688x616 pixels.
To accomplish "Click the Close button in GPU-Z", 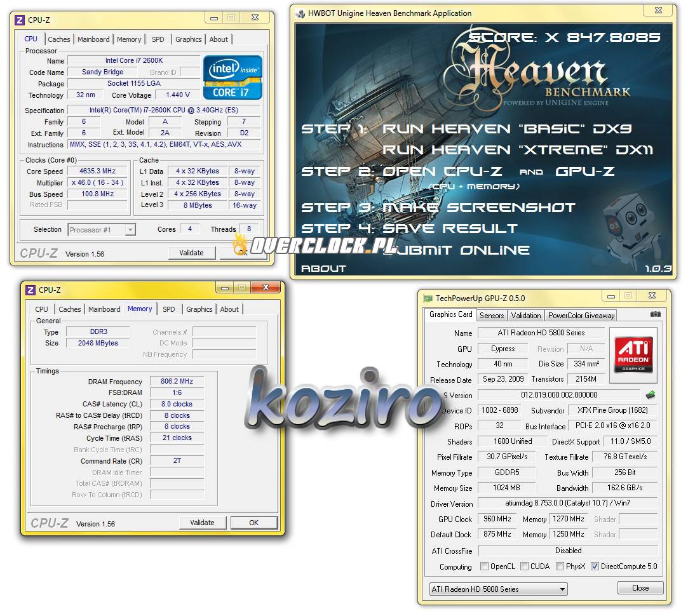I will pyautogui.click(x=640, y=588).
